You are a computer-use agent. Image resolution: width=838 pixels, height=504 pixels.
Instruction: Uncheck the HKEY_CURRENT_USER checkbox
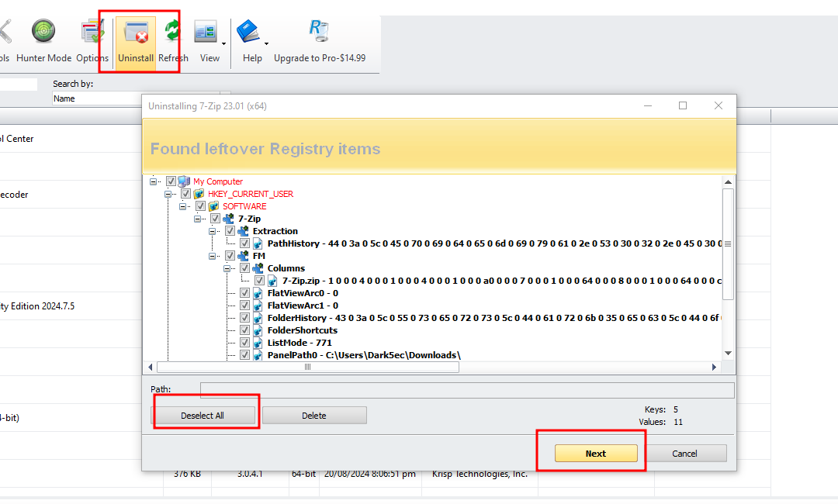coord(186,194)
